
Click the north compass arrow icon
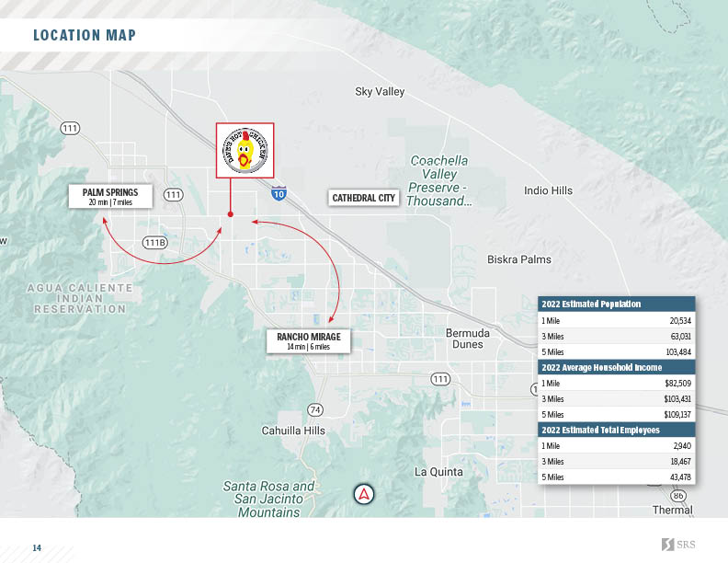coord(363,494)
